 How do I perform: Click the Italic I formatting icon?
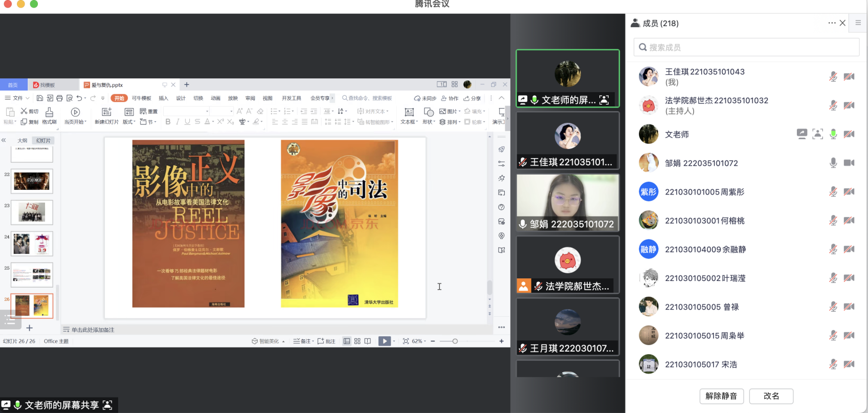click(x=177, y=122)
